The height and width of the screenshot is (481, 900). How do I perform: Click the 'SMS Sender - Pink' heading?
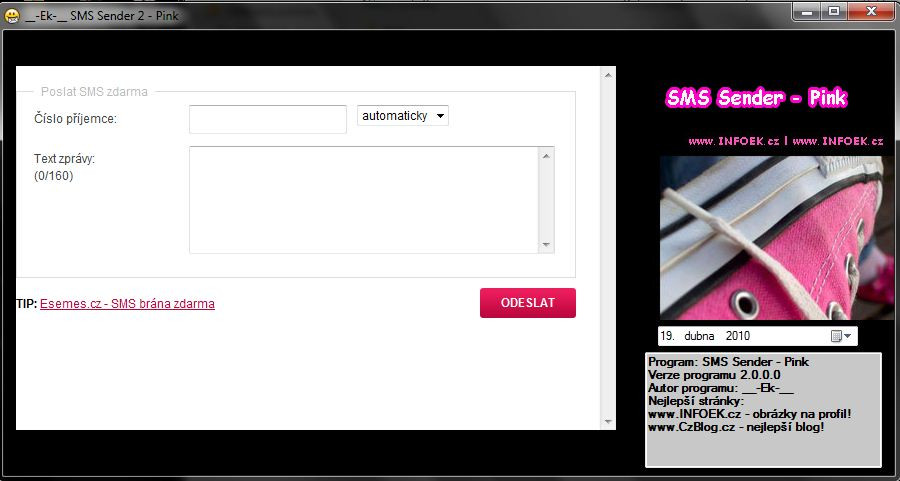point(757,98)
